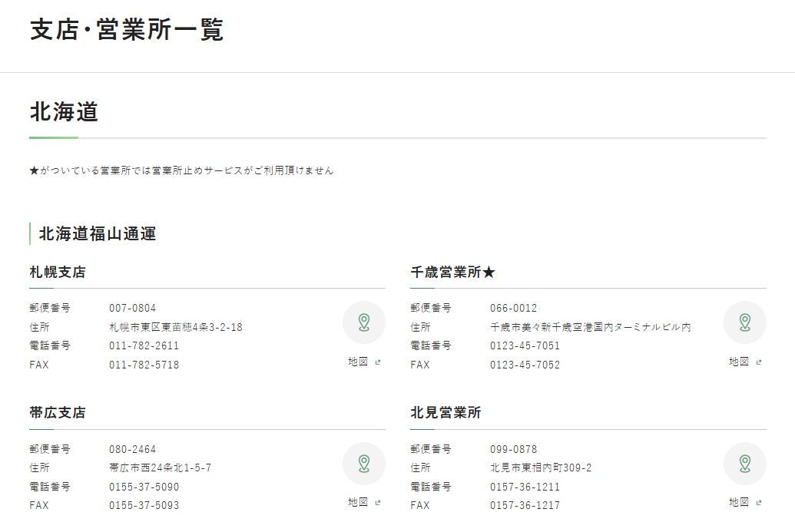Click the postal code 007-0804
Image resolution: width=795 pixels, height=532 pixels.
click(x=132, y=308)
